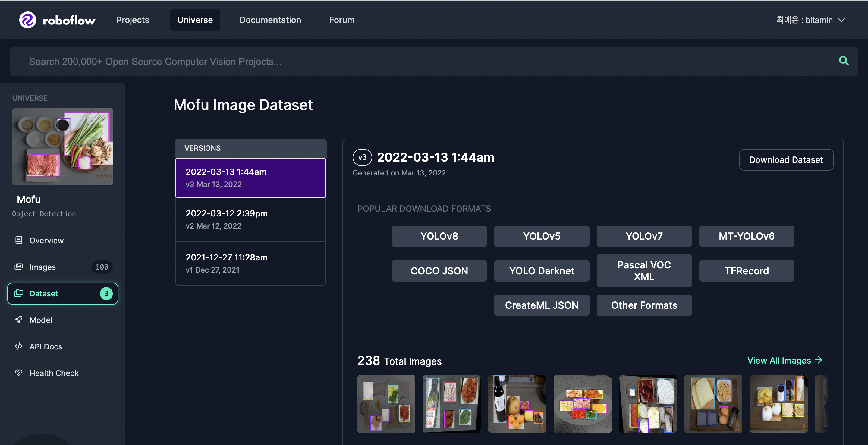Click the Dataset folder icon in sidebar
Image resolution: width=868 pixels, height=445 pixels.
pos(18,293)
